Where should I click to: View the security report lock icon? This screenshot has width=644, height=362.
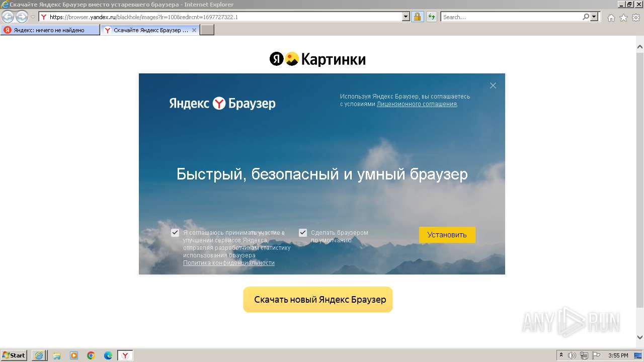point(417,17)
